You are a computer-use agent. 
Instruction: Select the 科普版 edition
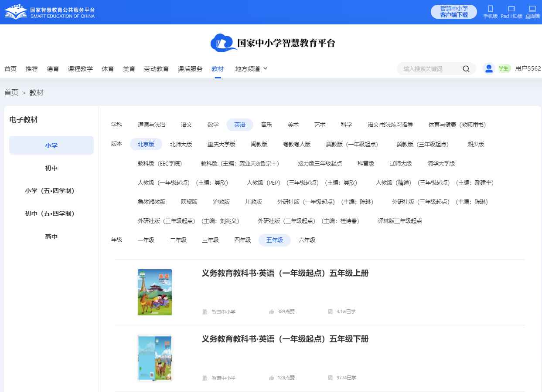(366, 163)
